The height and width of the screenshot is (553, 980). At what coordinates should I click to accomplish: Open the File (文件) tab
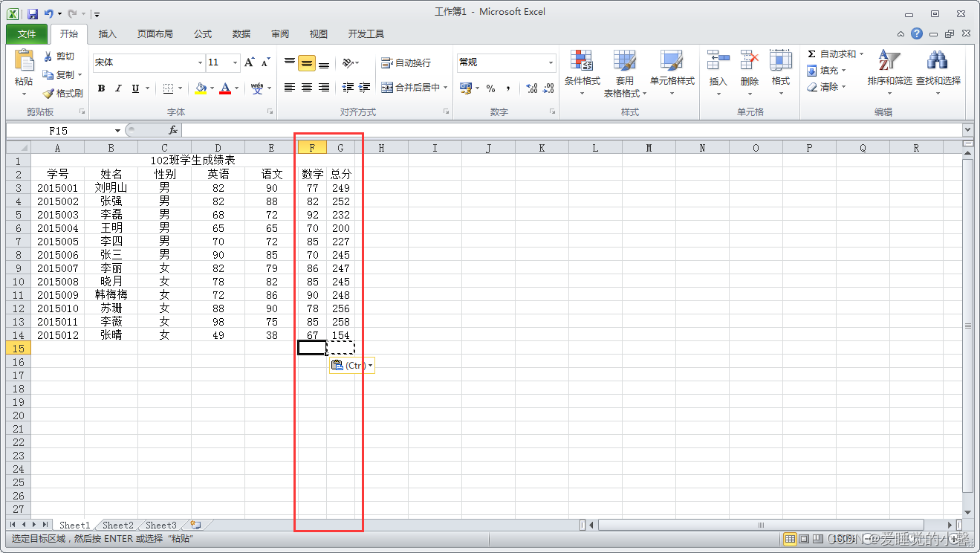[27, 33]
